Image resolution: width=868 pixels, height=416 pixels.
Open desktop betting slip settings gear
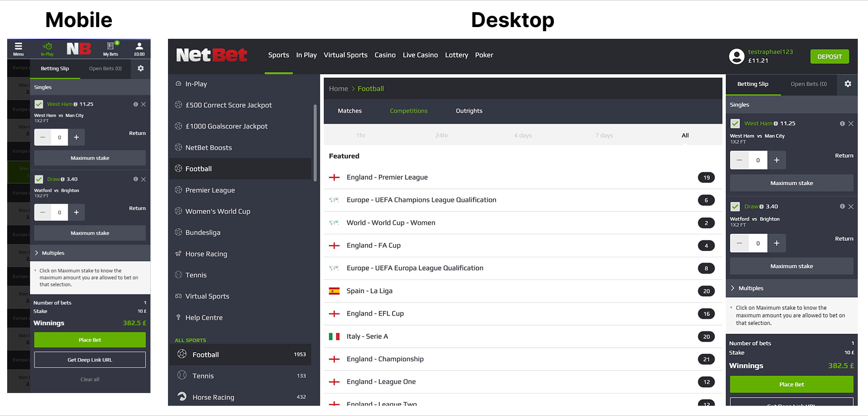[x=848, y=84]
